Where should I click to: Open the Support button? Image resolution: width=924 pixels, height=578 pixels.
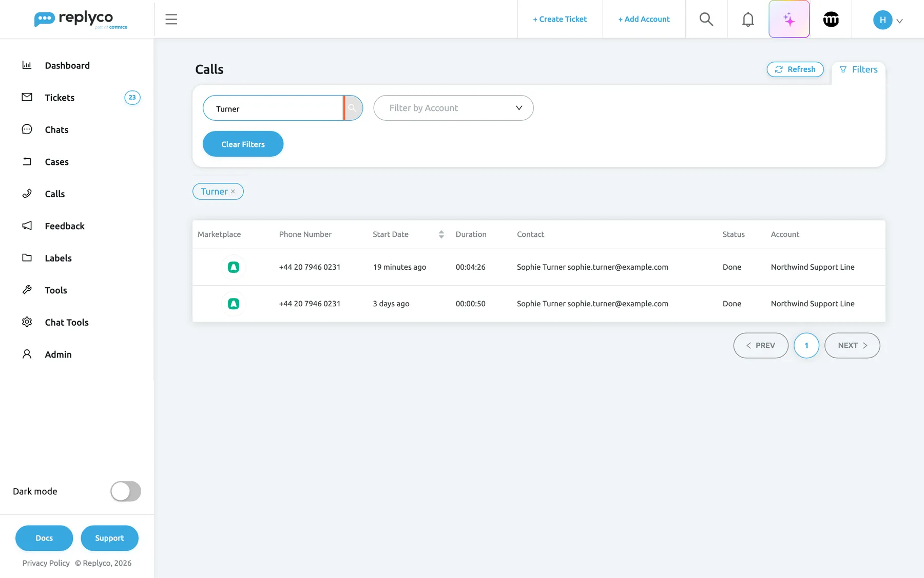(x=109, y=538)
